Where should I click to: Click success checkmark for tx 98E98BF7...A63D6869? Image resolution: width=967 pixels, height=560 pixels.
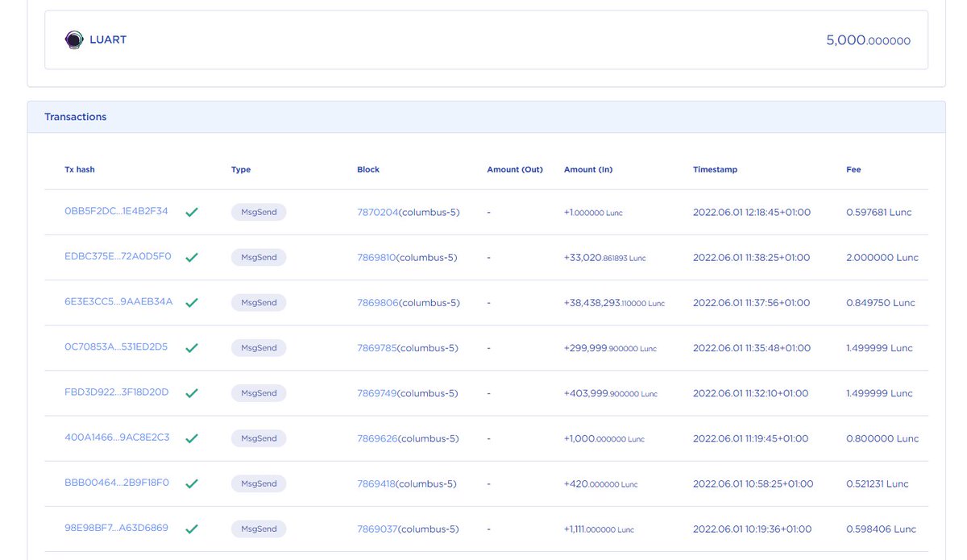(192, 529)
